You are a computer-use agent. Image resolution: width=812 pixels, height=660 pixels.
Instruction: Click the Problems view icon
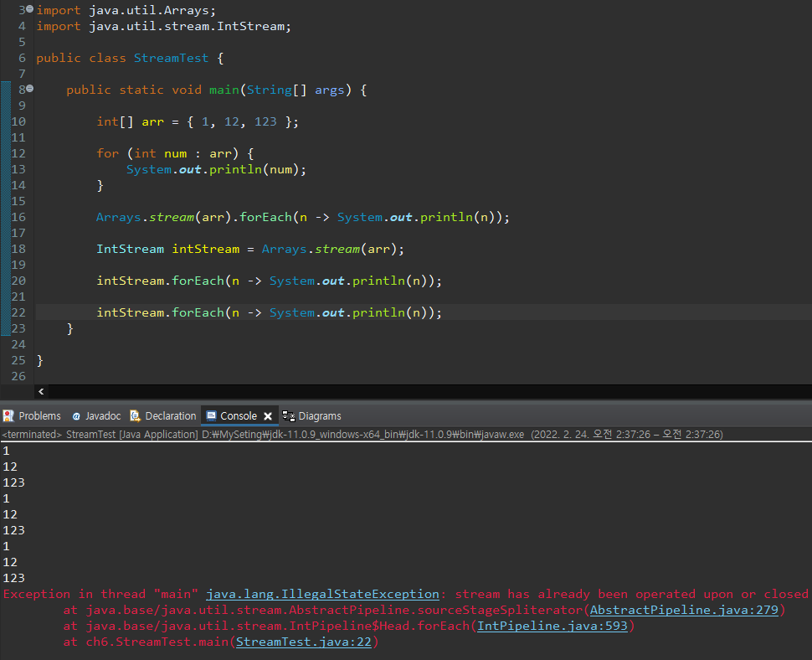pyautogui.click(x=10, y=415)
